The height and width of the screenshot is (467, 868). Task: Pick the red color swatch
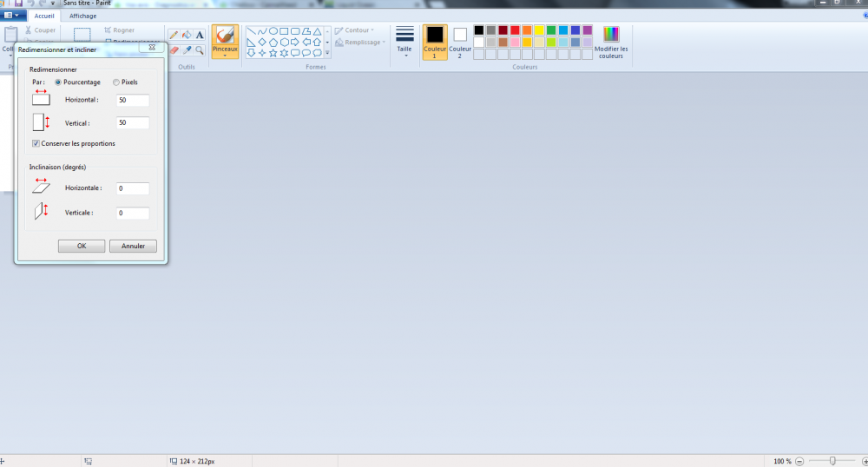pyautogui.click(x=515, y=30)
